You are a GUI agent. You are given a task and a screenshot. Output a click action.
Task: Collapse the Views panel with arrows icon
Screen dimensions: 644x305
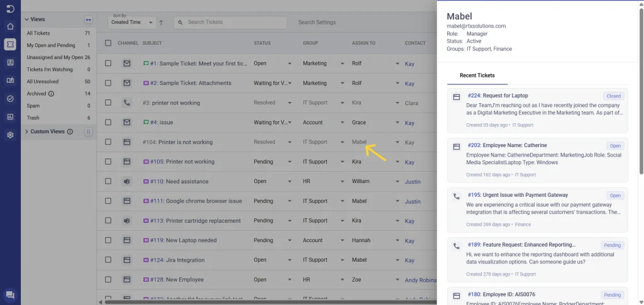point(88,19)
